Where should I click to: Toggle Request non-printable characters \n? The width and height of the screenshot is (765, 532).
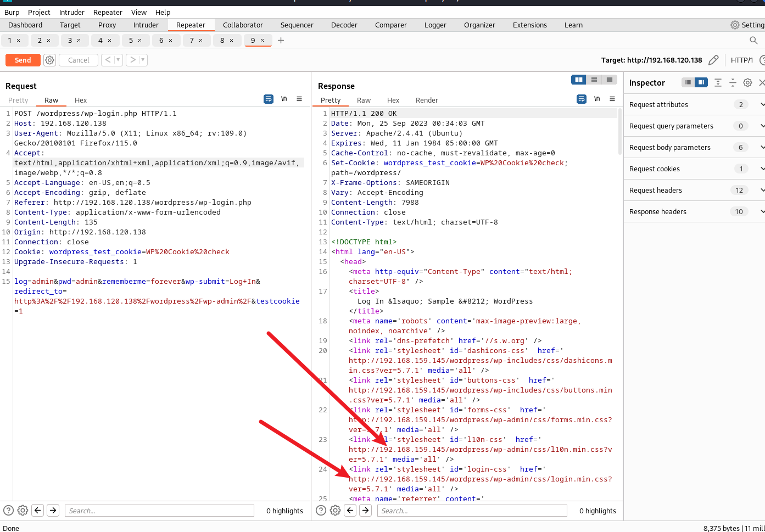point(284,99)
